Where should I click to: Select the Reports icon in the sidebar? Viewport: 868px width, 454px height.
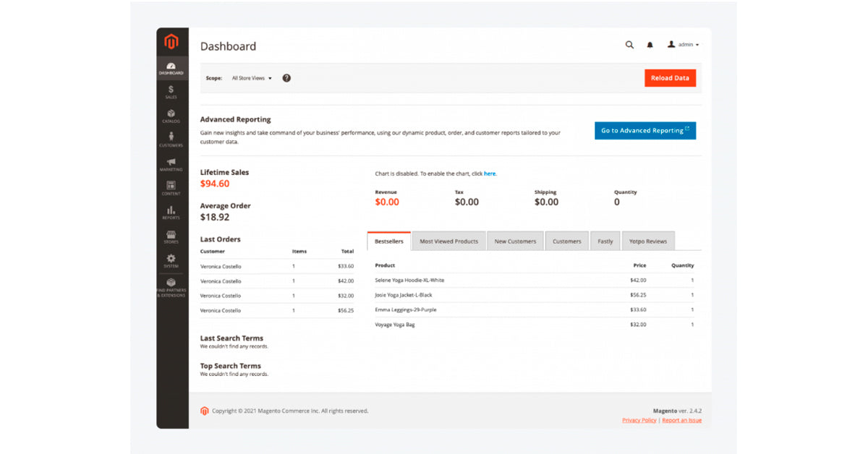click(x=171, y=213)
